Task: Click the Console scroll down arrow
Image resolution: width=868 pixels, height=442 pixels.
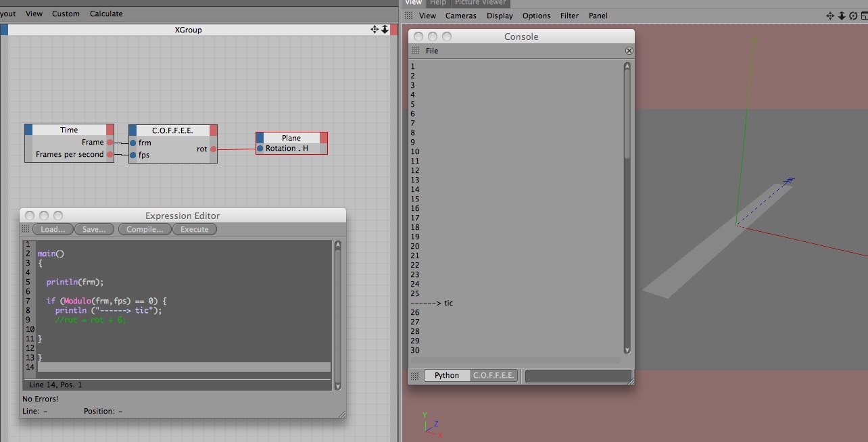Action: (x=627, y=349)
